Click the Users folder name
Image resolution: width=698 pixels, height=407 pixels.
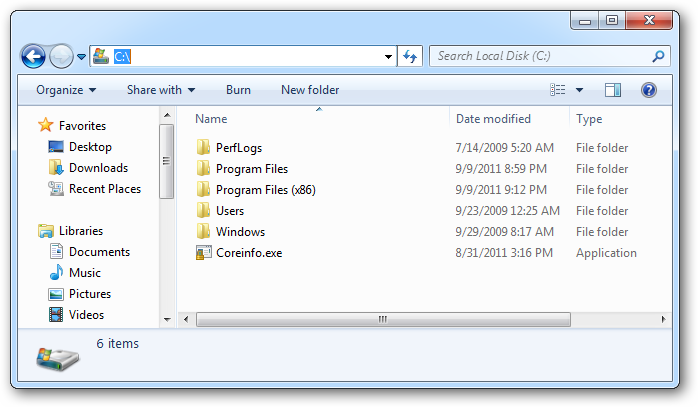(230, 211)
